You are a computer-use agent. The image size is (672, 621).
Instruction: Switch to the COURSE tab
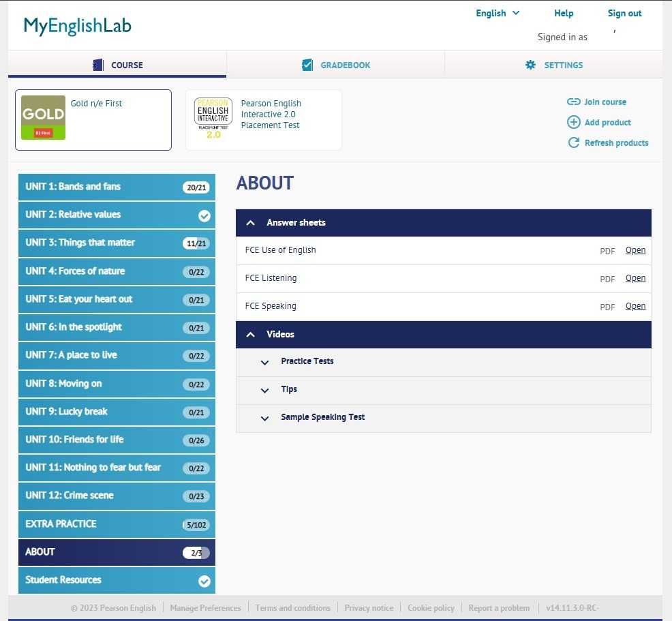tap(117, 65)
